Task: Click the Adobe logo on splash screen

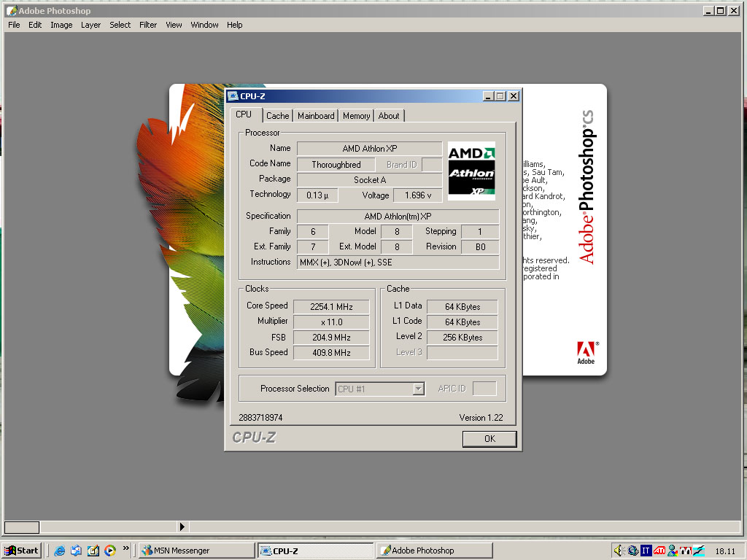Action: [x=586, y=353]
